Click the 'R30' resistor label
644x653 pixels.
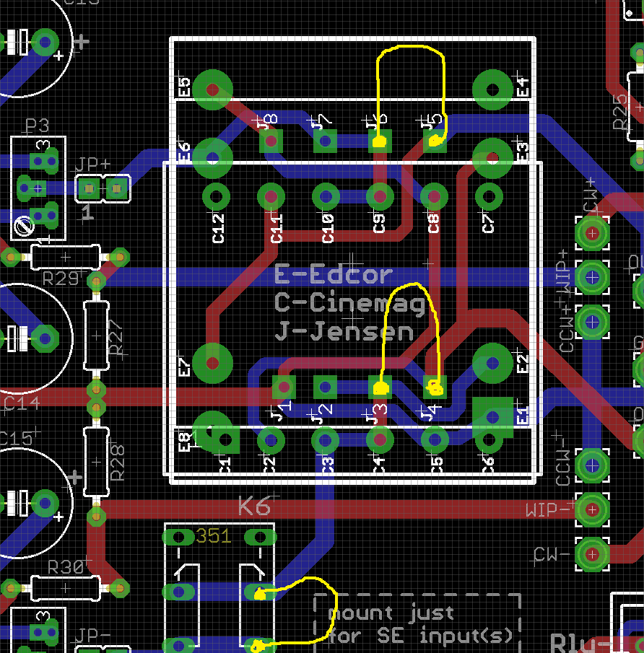66,567
